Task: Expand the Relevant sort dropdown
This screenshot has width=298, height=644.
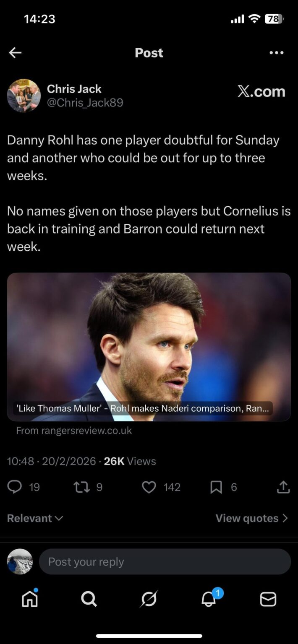Action: (35, 518)
